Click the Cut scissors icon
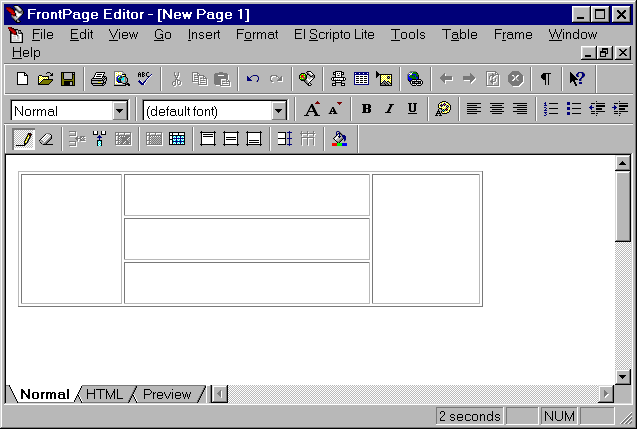 tap(177, 78)
